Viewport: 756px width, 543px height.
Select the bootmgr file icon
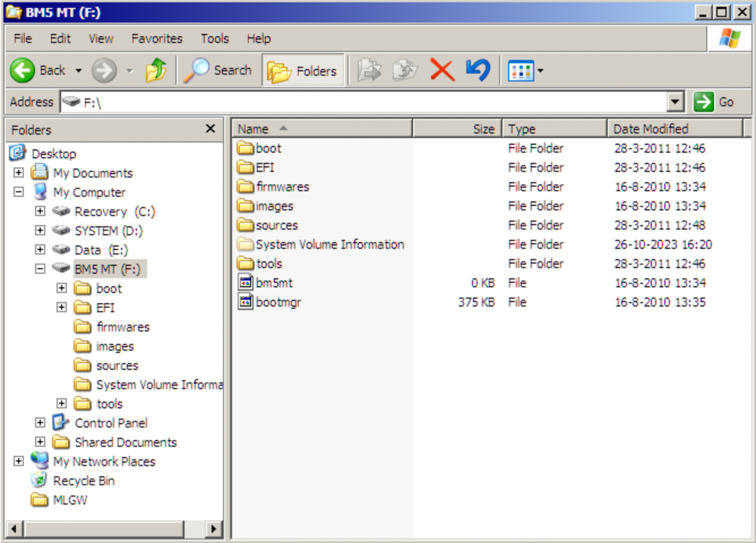pyautogui.click(x=246, y=301)
